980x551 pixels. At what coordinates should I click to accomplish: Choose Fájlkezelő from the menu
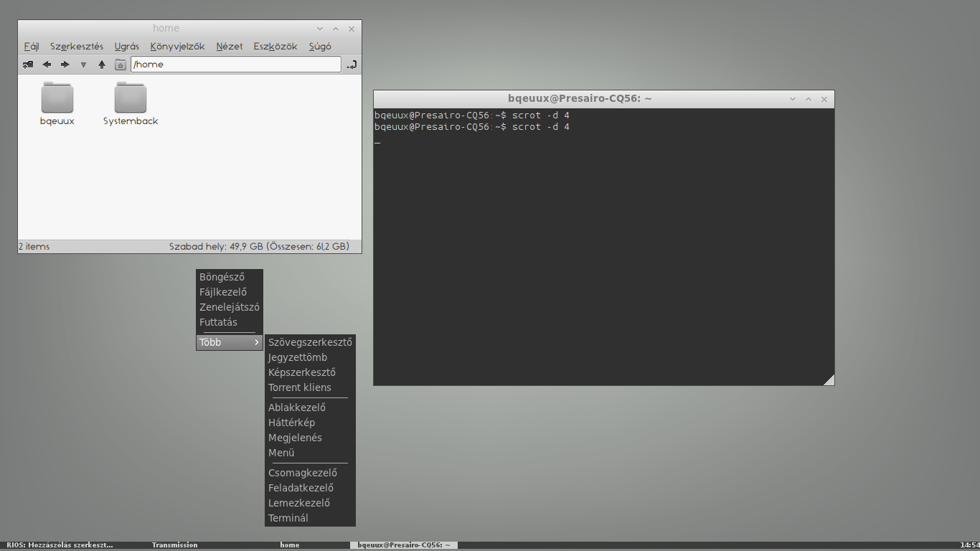(230, 292)
